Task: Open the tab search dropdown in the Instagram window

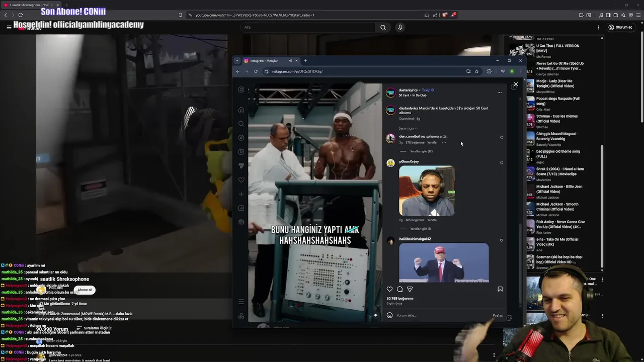Action: point(237,61)
